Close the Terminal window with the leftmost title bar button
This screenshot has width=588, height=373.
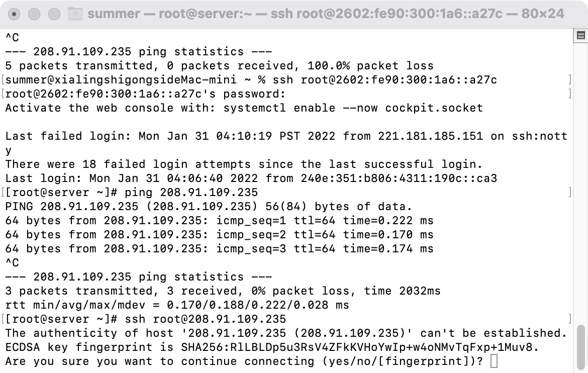[x=14, y=14]
